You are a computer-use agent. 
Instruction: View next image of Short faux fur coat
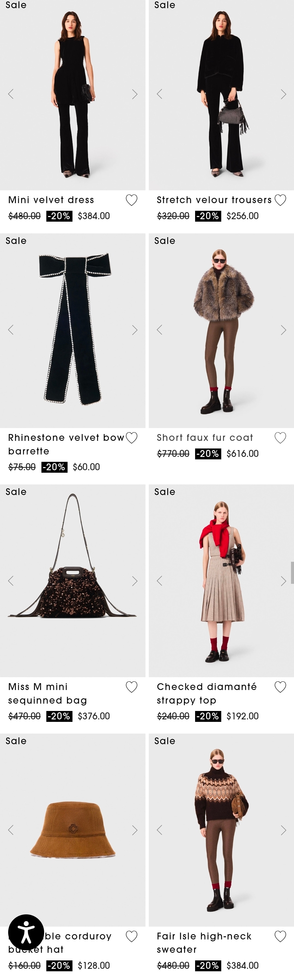283,330
